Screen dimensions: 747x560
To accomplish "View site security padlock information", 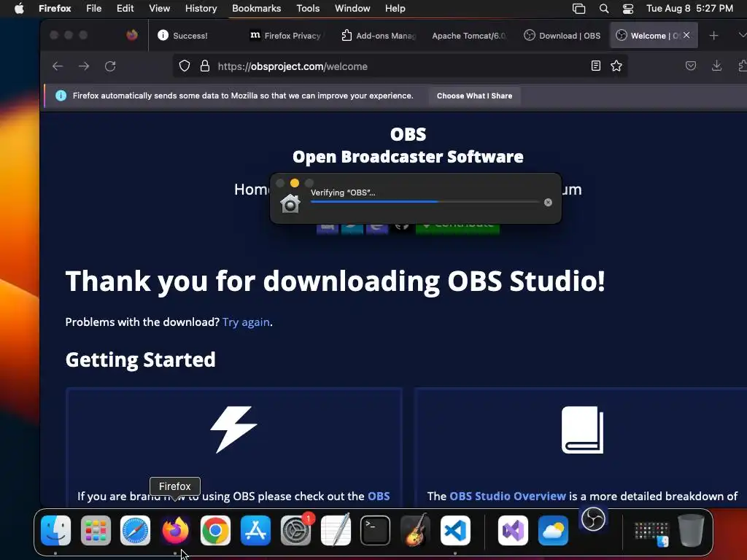I will pyautogui.click(x=205, y=66).
